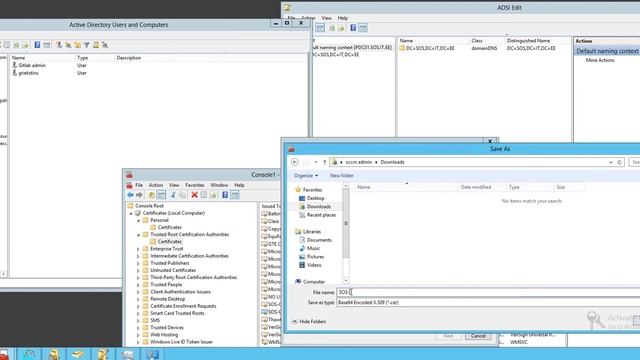Click navigation pane scrollbar down arrow
This screenshot has height=360, width=640.
[346, 280]
